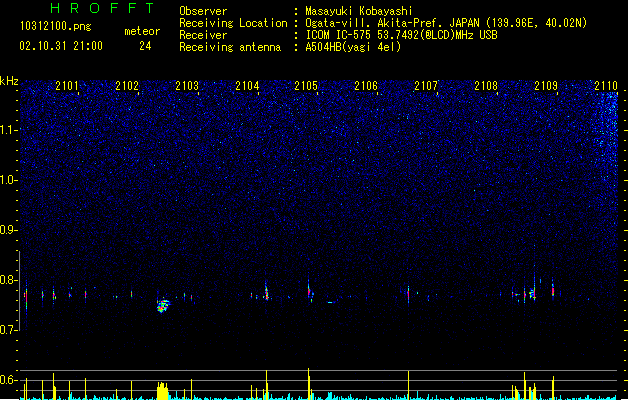
Task: Click the kHz axis unit label
Action: [x=9, y=81]
